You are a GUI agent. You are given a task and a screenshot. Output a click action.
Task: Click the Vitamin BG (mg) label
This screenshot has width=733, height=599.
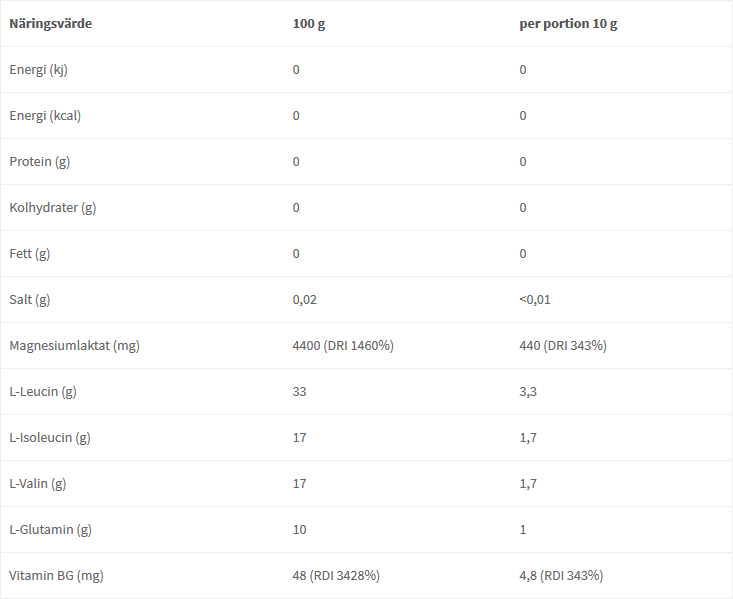pos(56,576)
